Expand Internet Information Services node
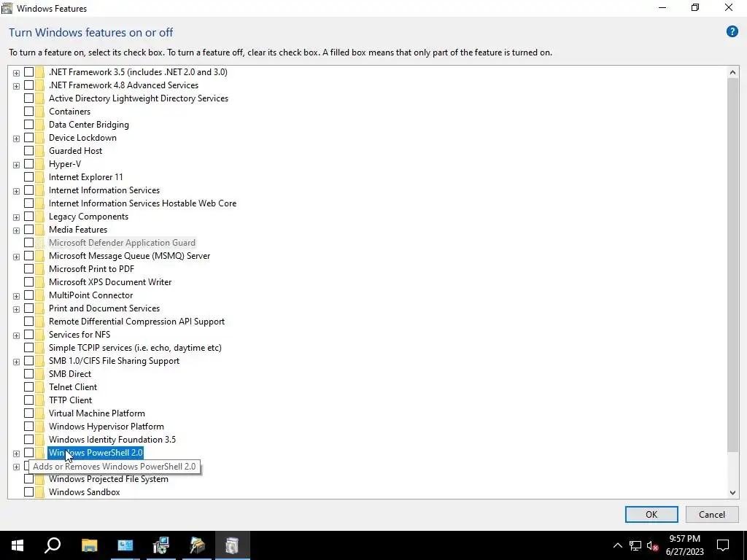The width and height of the screenshot is (747, 560). 16,191
